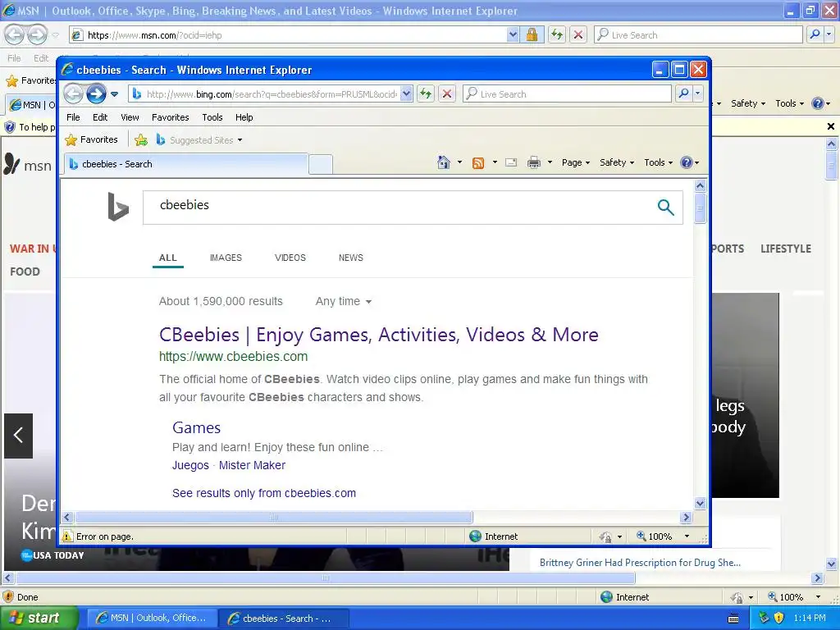The height and width of the screenshot is (630, 840).
Task: Click the Help question mark icon in cbeebies window
Action: click(x=687, y=162)
